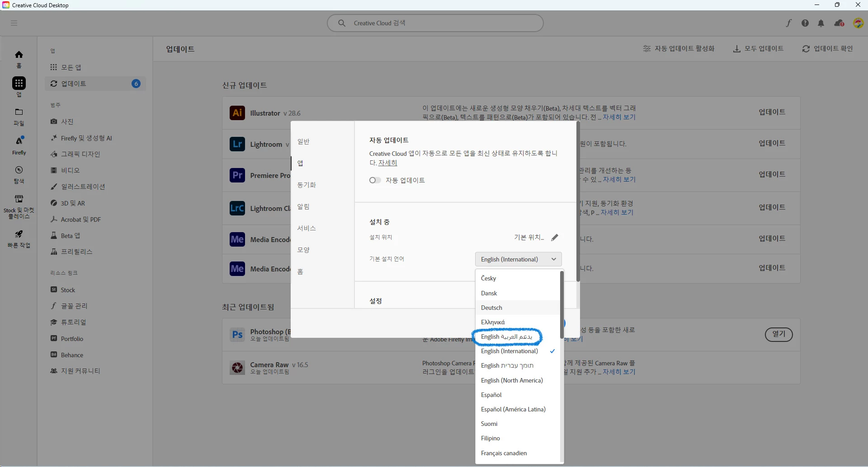This screenshot has height=467, width=868.
Task: Click the cloud sync status icon
Action: click(x=839, y=23)
